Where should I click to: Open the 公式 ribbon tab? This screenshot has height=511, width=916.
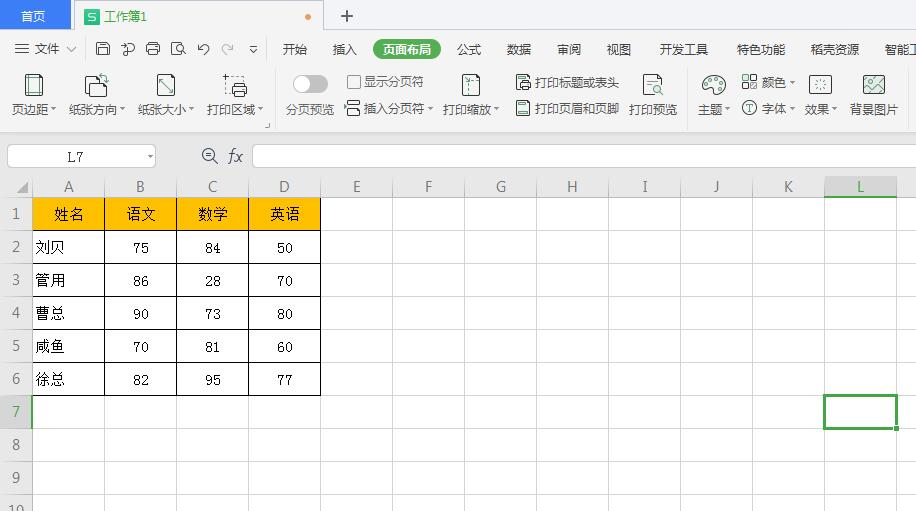click(x=469, y=50)
